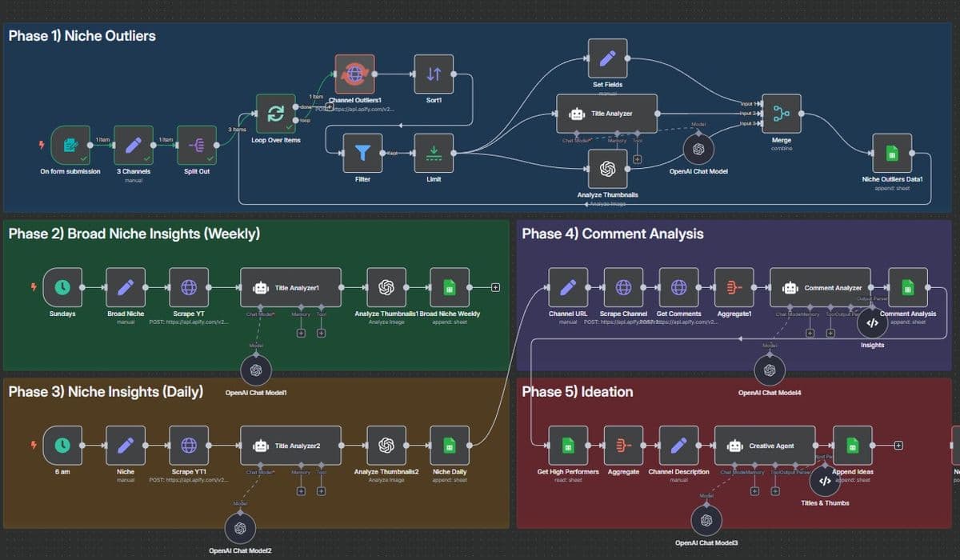The height and width of the screenshot is (560, 960).
Task: Select the Analyze Thumbnails OpenAI node
Action: pos(607,169)
